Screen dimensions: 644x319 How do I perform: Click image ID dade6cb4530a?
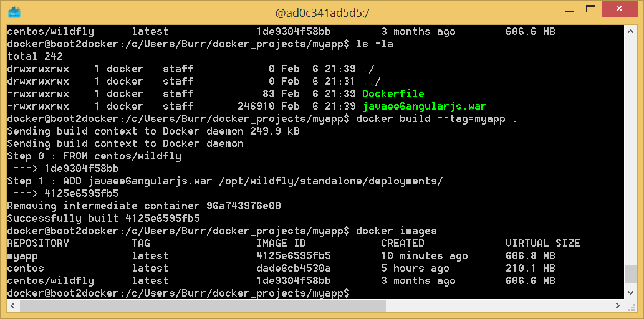pyautogui.click(x=294, y=268)
